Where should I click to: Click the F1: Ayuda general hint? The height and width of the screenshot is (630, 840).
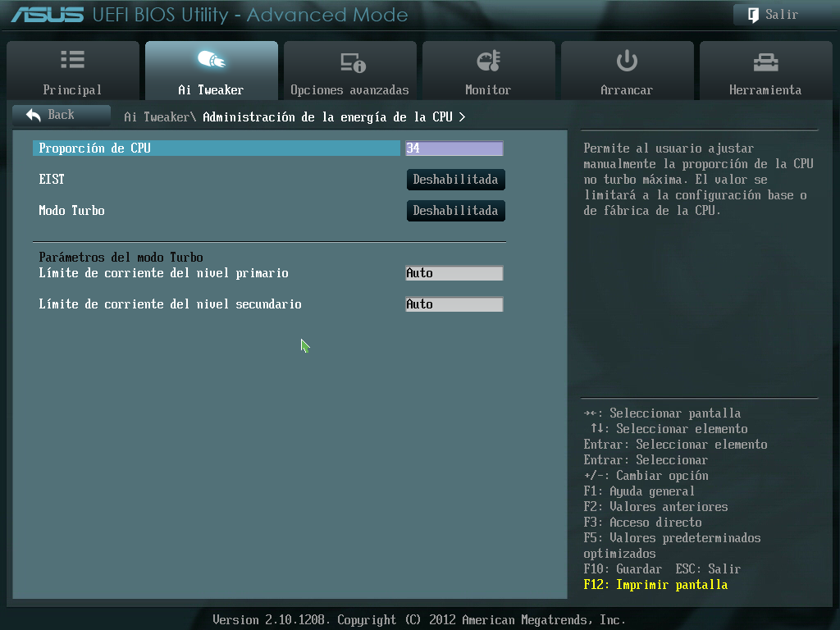638,491
